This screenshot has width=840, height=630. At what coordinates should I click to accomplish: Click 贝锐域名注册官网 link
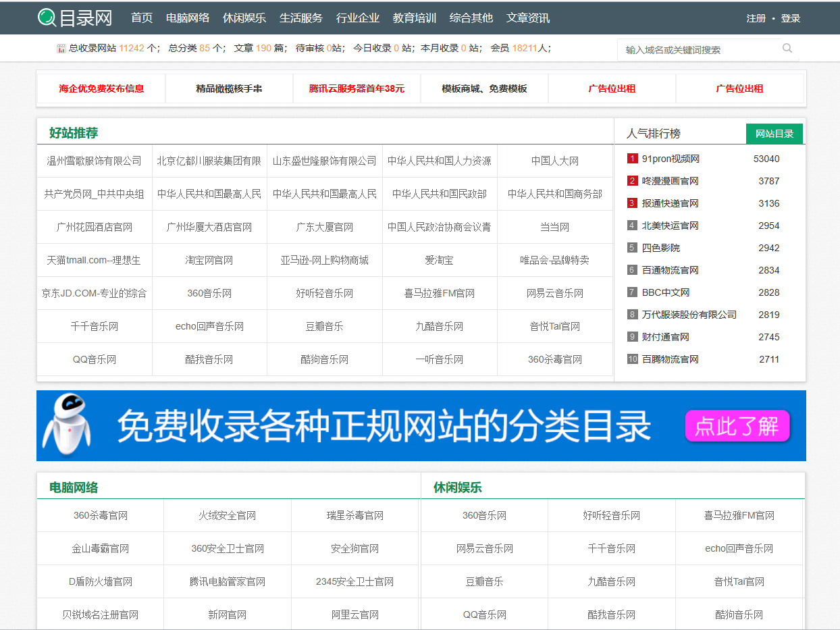(x=101, y=614)
